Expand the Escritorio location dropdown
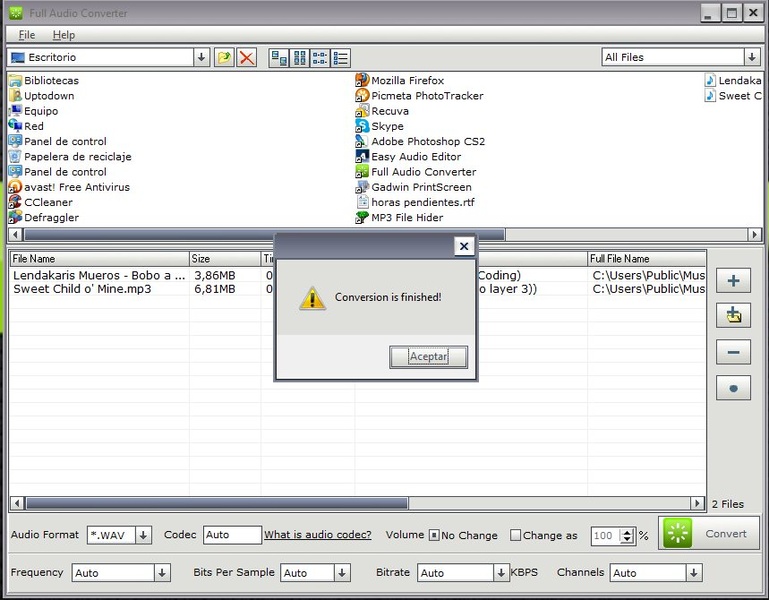The image size is (769, 600). point(201,57)
